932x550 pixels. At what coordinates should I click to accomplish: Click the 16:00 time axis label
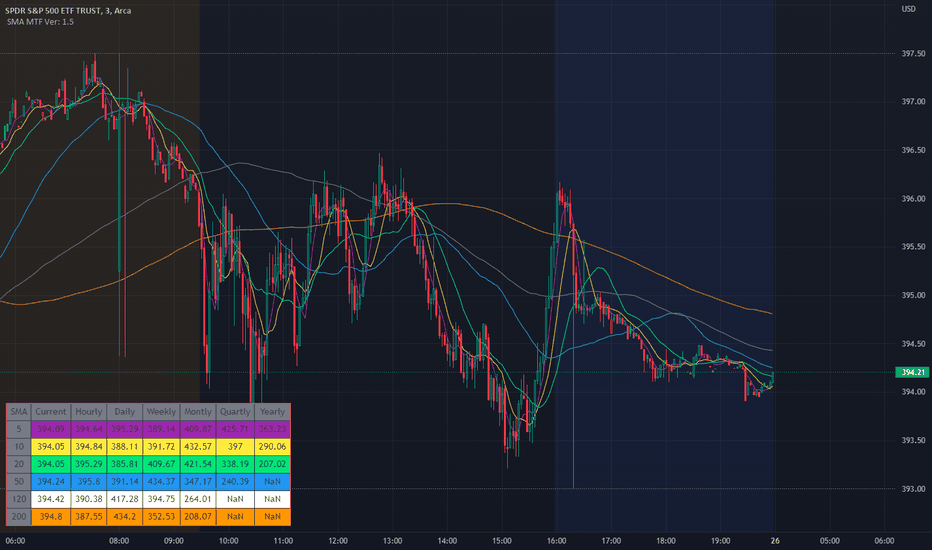[556, 540]
